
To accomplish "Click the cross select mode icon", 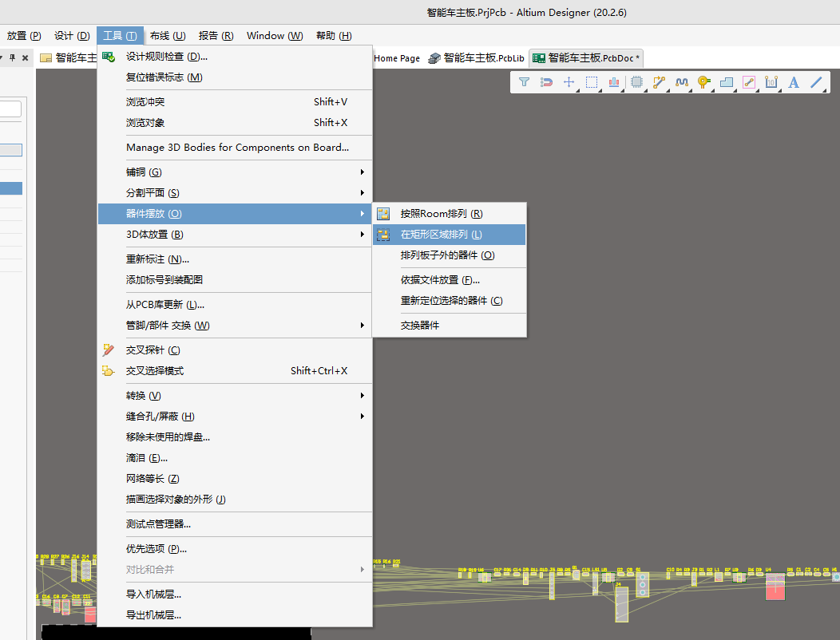I will 109,370.
